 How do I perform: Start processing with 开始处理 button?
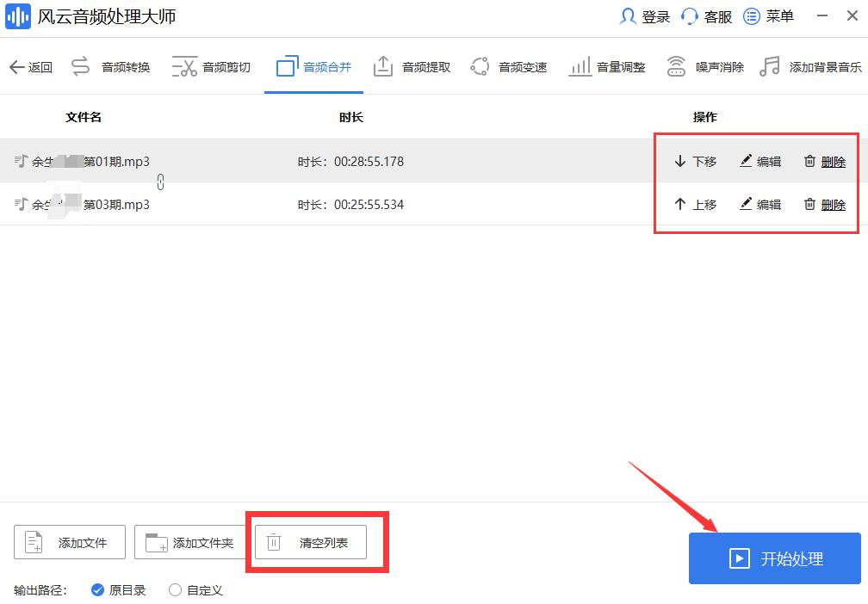[774, 558]
